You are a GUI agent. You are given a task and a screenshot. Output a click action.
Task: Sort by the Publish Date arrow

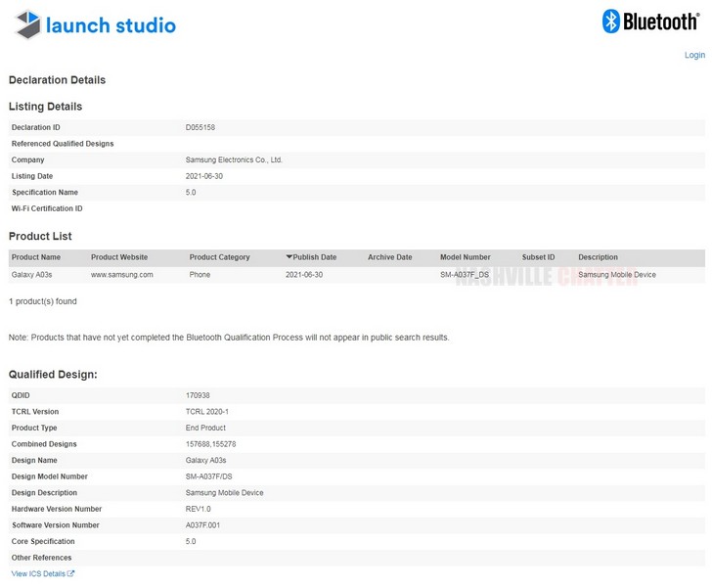pyautogui.click(x=289, y=256)
